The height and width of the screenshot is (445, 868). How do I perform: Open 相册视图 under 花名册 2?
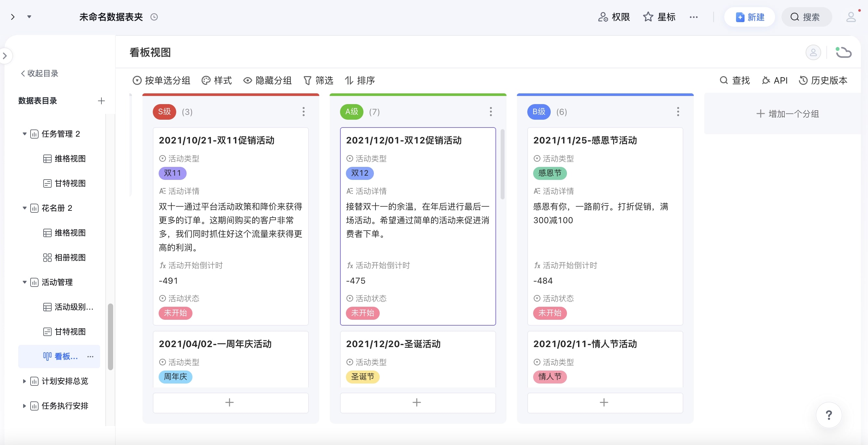70,258
